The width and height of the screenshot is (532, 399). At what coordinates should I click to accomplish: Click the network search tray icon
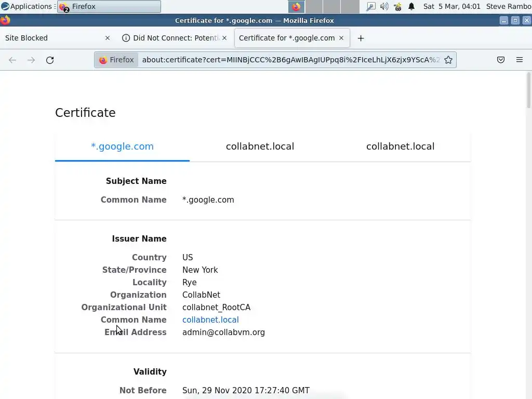(x=371, y=6)
